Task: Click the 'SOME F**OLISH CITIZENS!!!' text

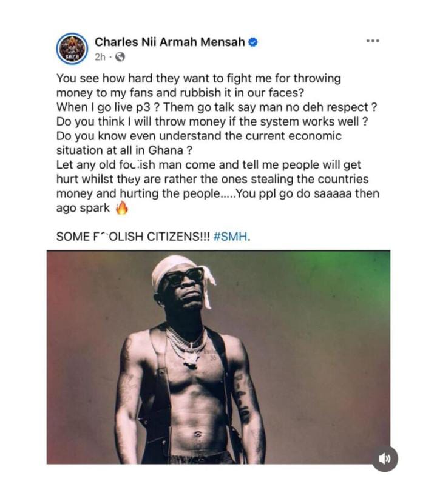Action: (x=132, y=237)
